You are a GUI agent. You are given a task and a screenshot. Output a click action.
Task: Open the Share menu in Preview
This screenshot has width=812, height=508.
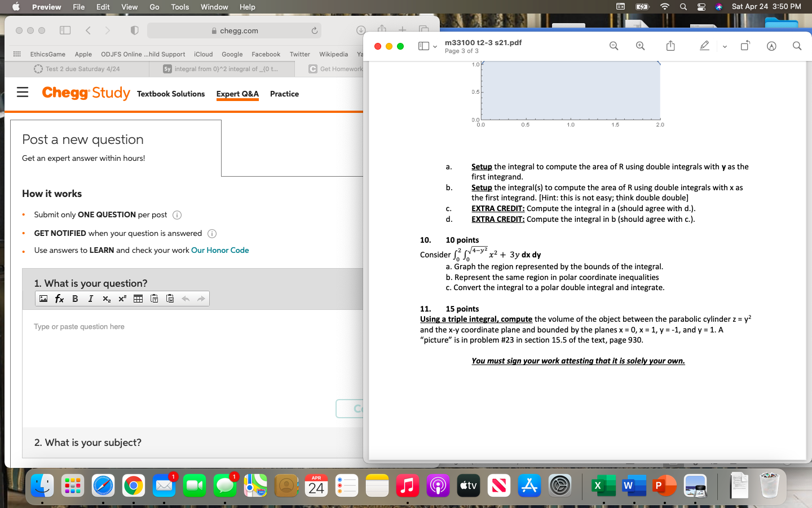click(670, 46)
